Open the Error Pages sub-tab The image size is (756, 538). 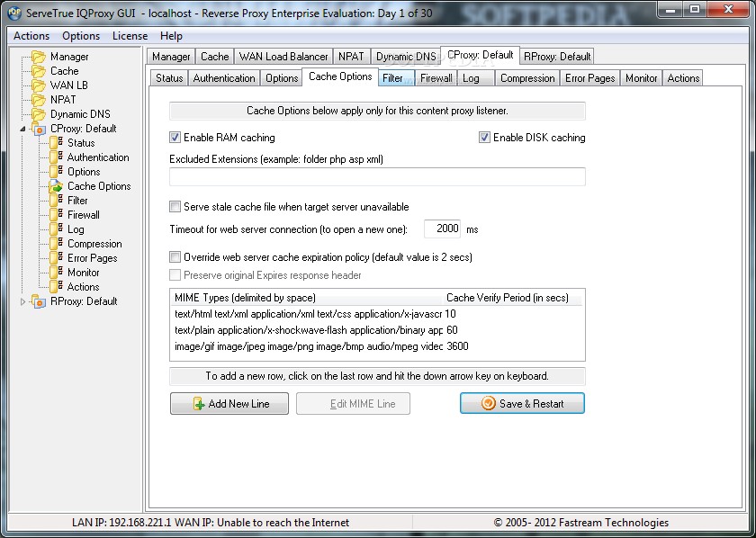coord(590,78)
